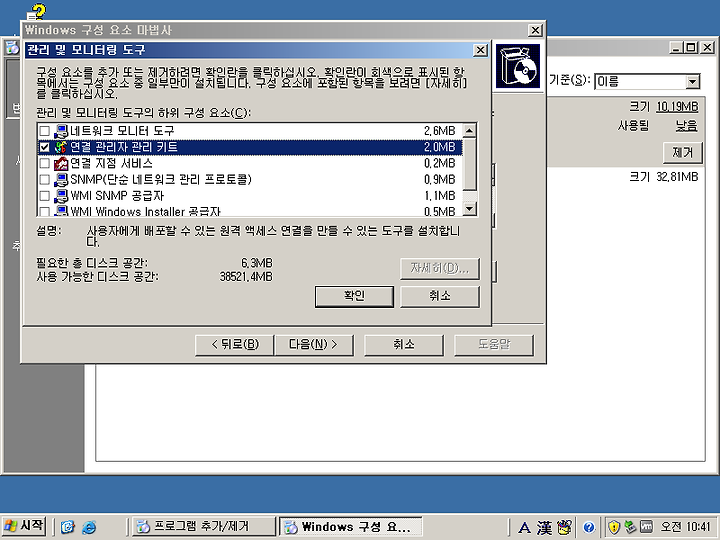This screenshot has width=720, height=540.
Task: Click the language bar A indicator
Action: tap(524, 528)
